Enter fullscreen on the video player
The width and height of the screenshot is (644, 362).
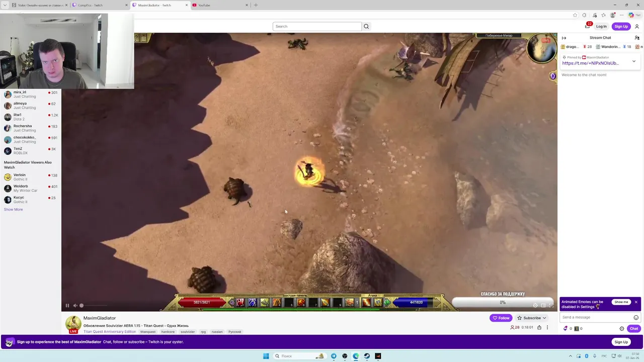coord(551,306)
